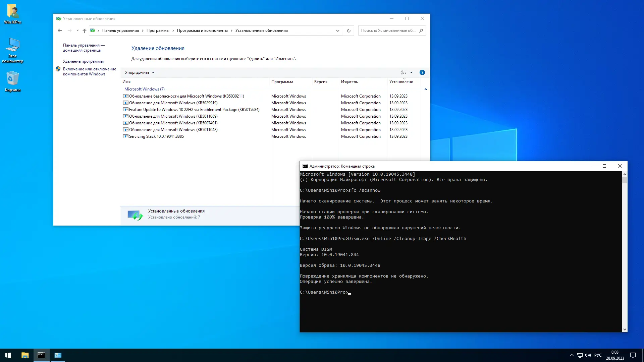Open the Uninstall a program link
Image resolution: width=644 pixels, height=362 pixels.
click(x=83, y=61)
